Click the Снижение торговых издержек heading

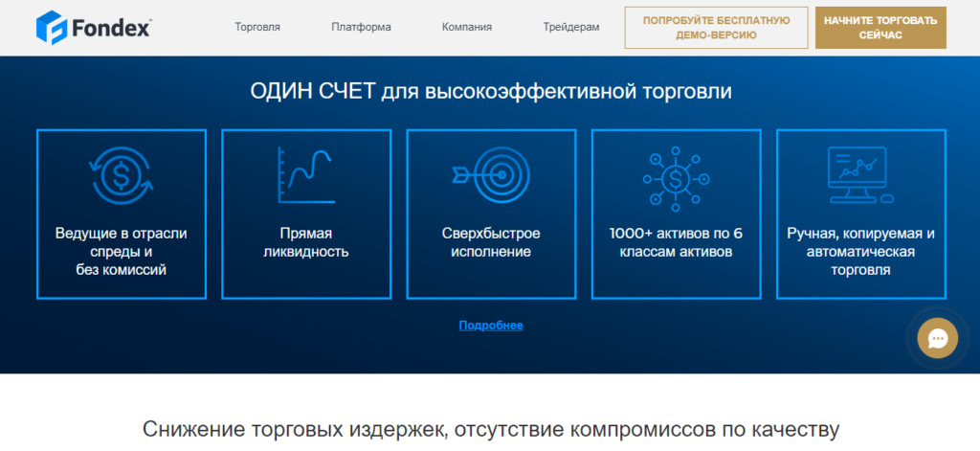coord(491,430)
